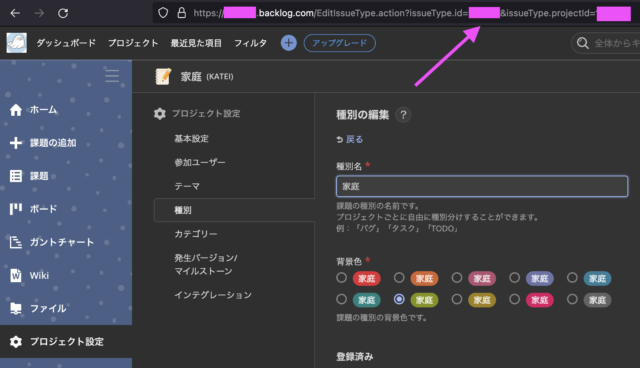
Task: Select the mauve pink background radio
Action: tap(457, 278)
